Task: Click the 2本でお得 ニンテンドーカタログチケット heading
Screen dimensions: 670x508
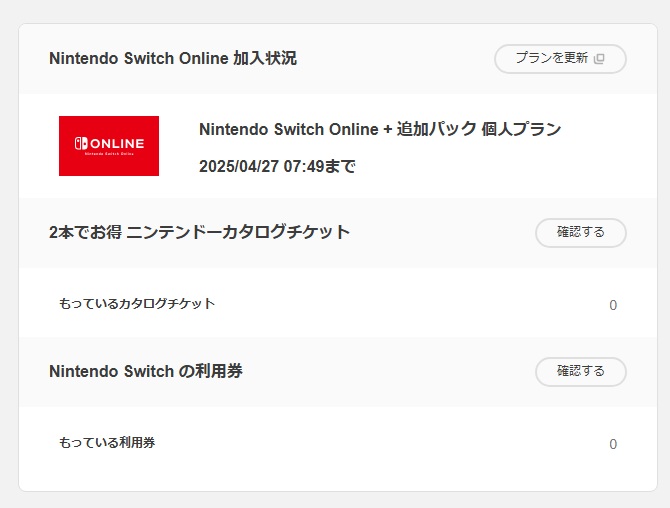Action: pyautogui.click(x=199, y=232)
